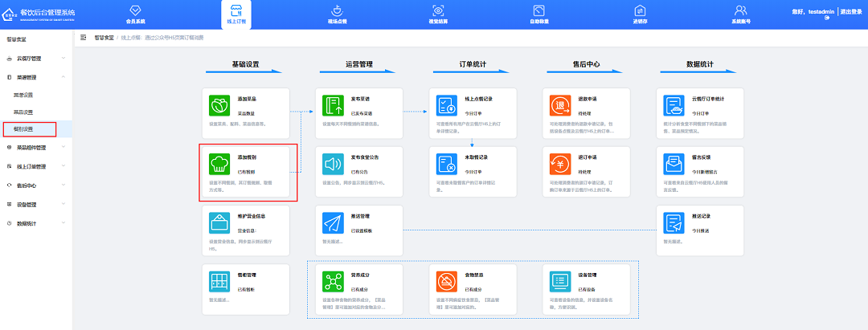Click the green 添加菜品 vegetable icon

click(x=217, y=106)
